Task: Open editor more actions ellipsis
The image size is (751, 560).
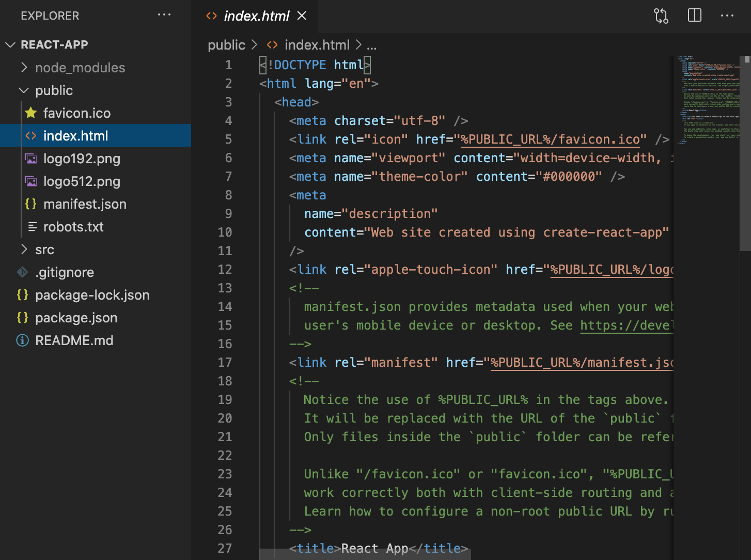Action: point(727,15)
